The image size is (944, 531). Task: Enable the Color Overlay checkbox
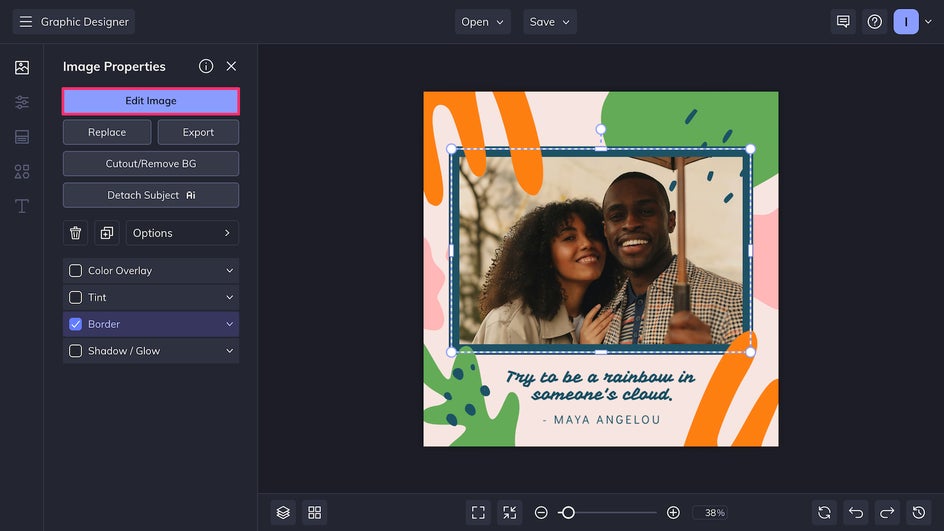(75, 271)
